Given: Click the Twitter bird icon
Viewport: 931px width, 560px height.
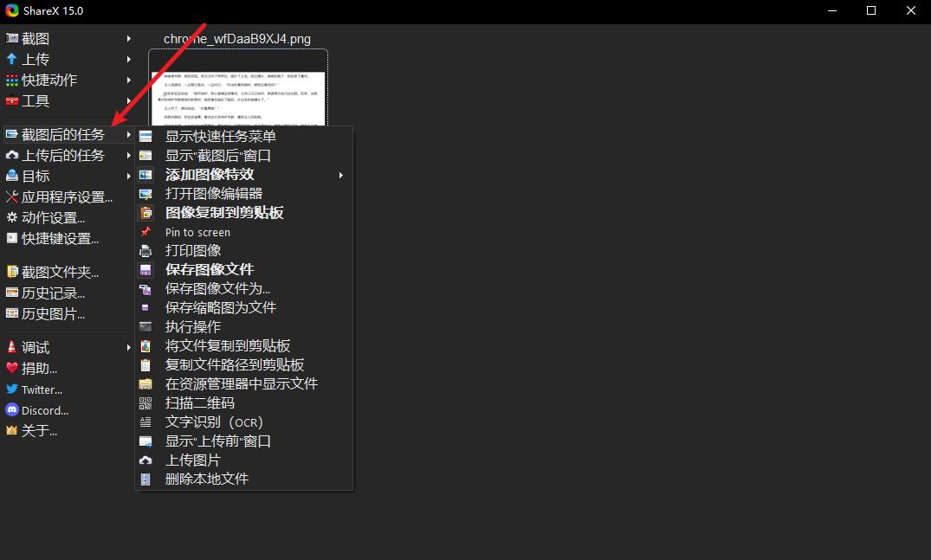Looking at the screenshot, I should click(x=12, y=389).
